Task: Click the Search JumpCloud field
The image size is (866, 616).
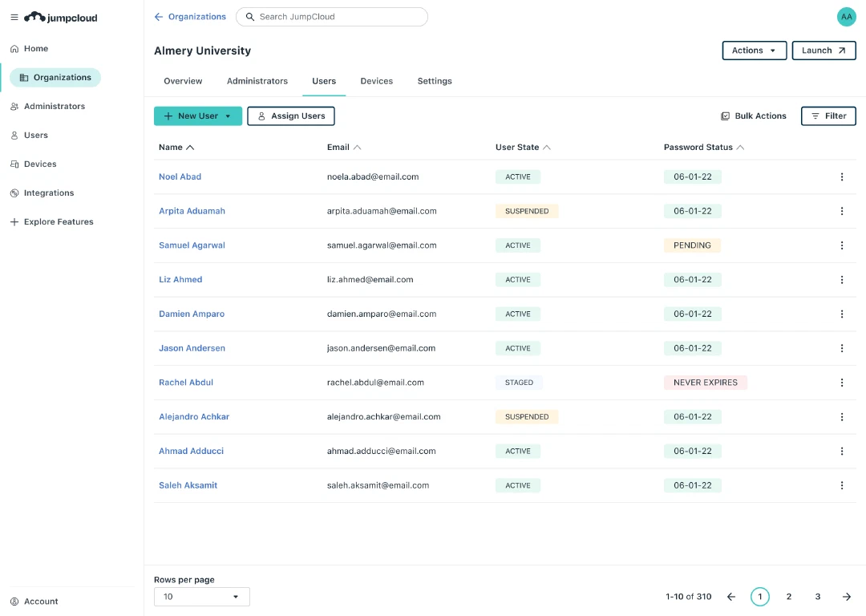Action: 332,17
